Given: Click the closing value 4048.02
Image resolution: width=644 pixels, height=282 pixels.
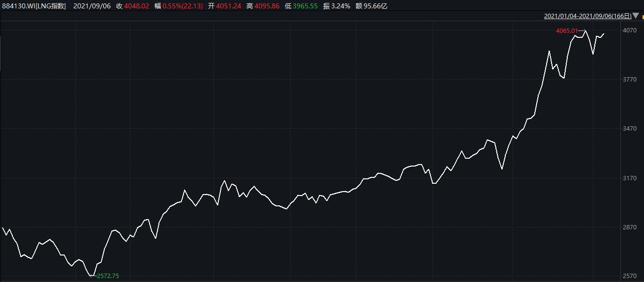Looking at the screenshot, I should click(137, 6).
